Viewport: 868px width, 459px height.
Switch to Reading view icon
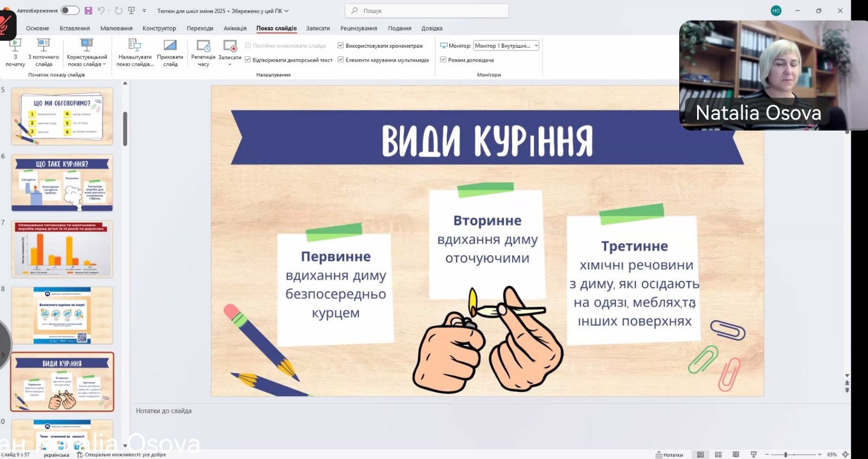pos(736,455)
